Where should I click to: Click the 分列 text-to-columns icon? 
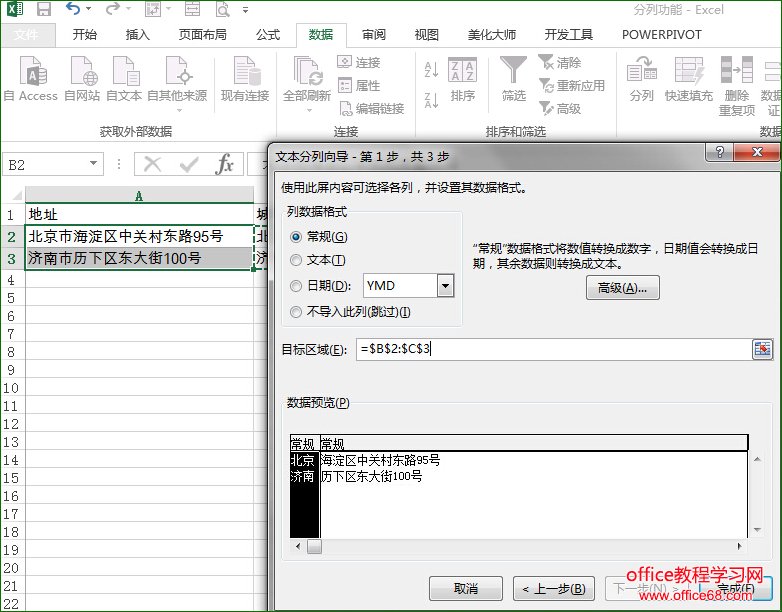641,74
